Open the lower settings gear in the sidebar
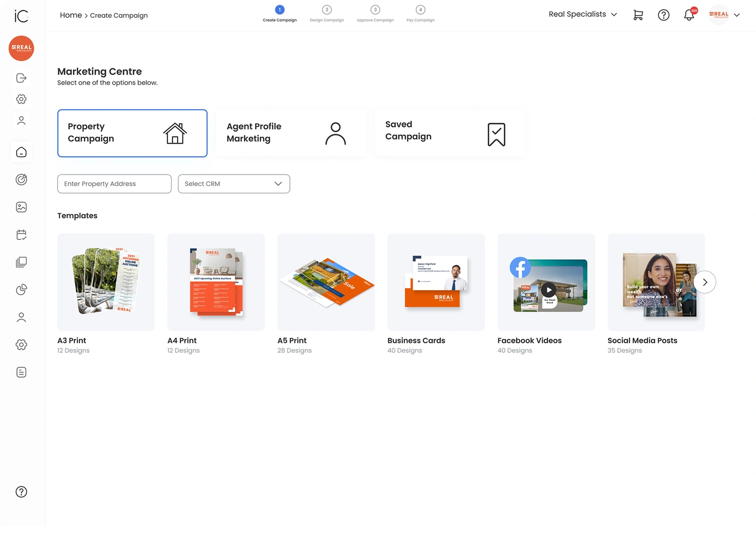This screenshot has width=756, height=536. pyautogui.click(x=22, y=345)
